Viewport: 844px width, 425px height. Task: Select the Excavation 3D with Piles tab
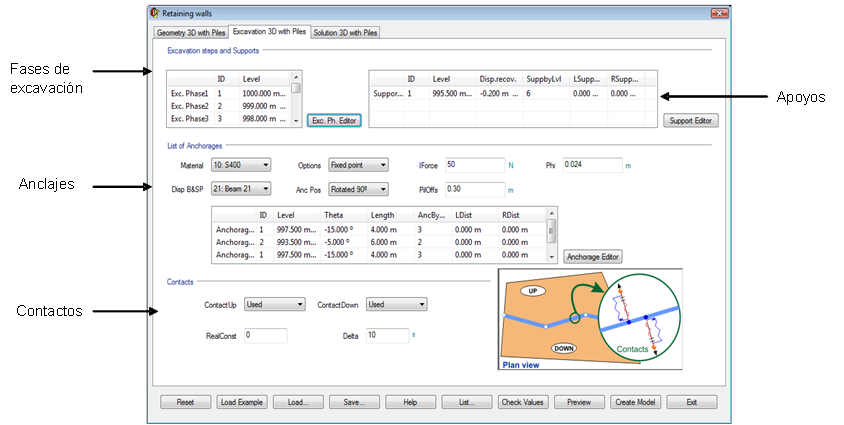point(269,32)
